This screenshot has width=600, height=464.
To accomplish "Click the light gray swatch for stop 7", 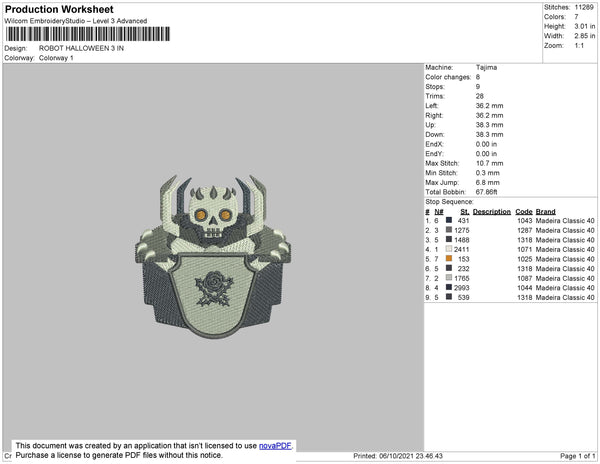I will point(449,278).
